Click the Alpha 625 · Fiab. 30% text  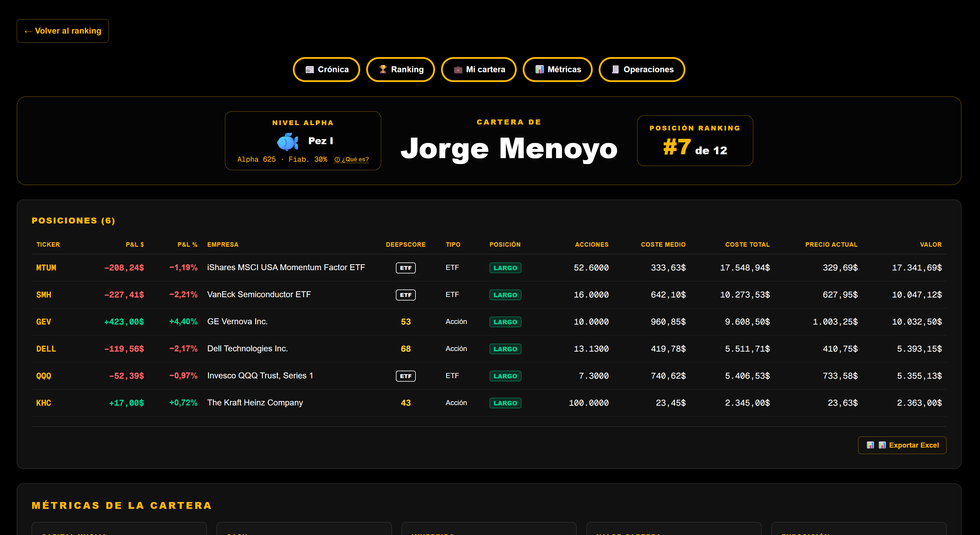[x=282, y=160]
